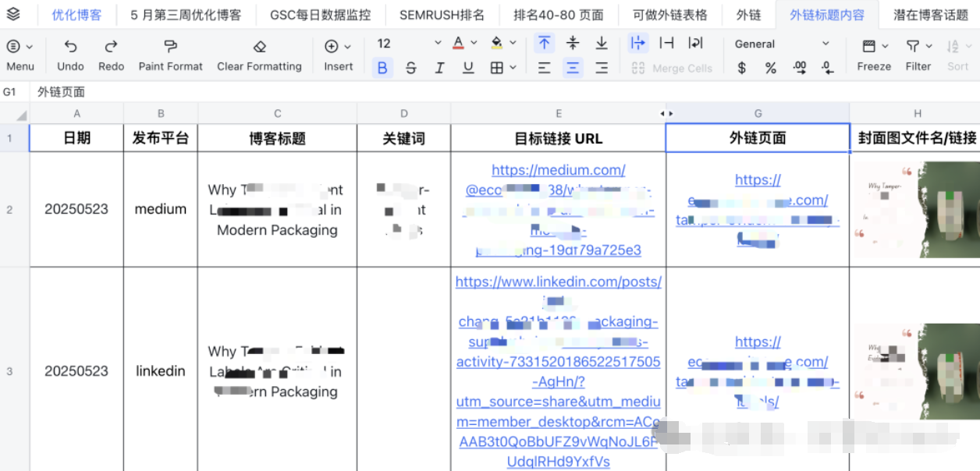
Task: Click the hidden column expand arrows near E
Action: tap(666, 114)
